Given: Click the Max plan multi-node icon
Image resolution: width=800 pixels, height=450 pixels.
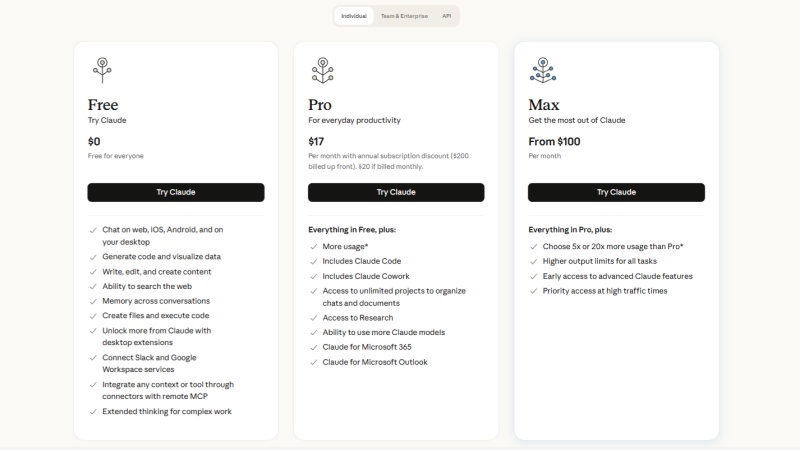Looking at the screenshot, I should coord(543,70).
